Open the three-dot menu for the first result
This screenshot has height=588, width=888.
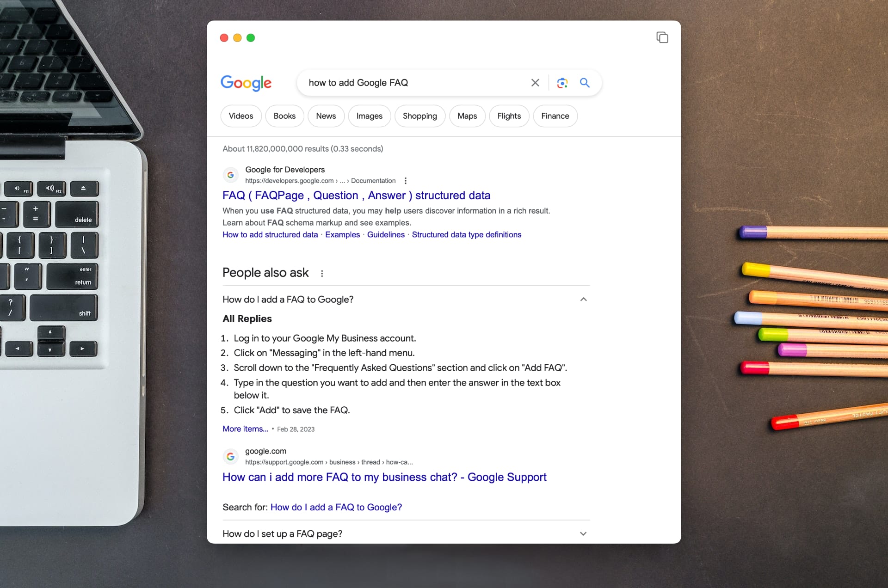[x=406, y=181]
